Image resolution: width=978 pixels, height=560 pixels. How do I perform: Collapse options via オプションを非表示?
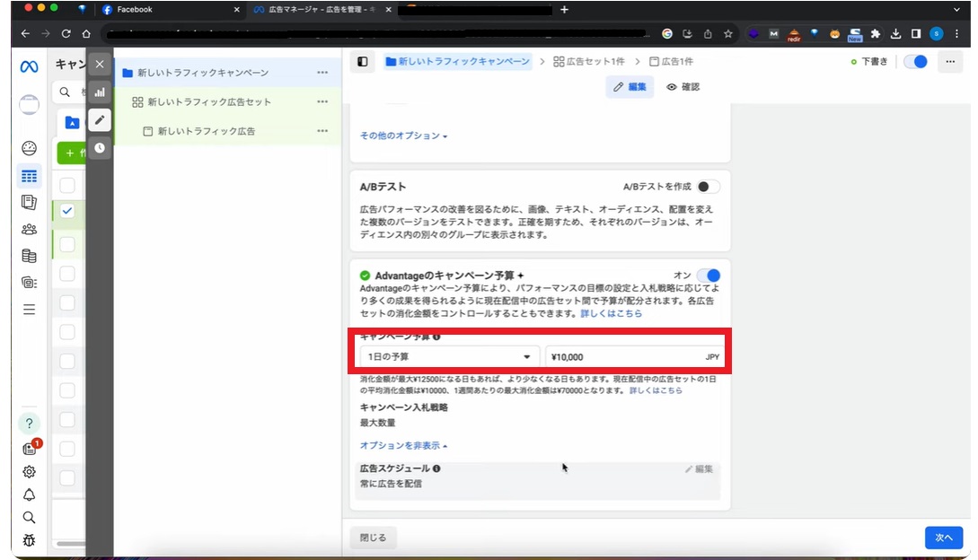click(403, 445)
